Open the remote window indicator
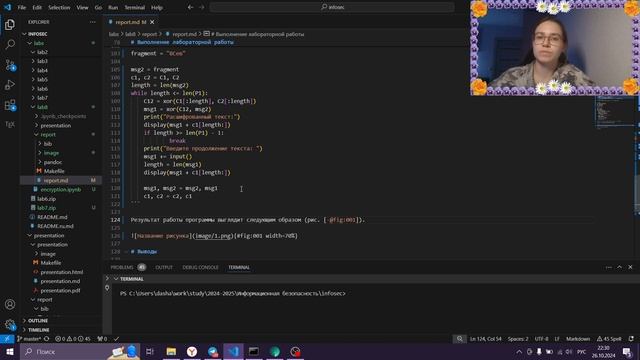 [x=7, y=339]
